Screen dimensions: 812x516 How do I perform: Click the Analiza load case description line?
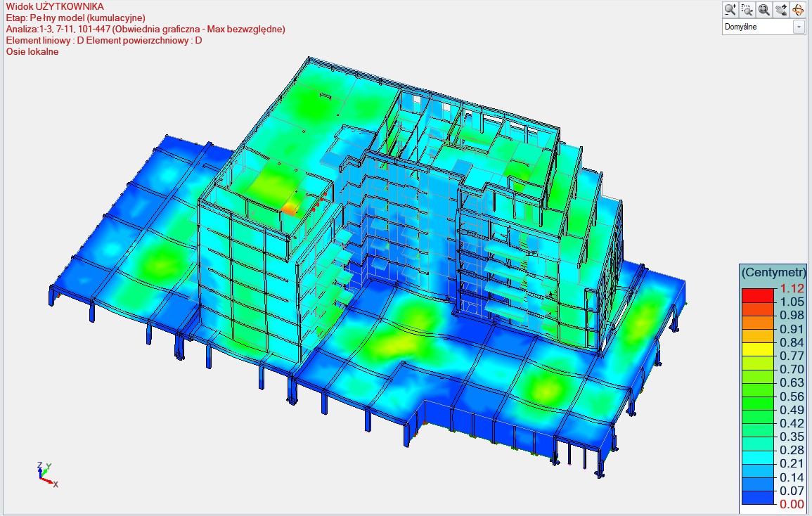(145, 29)
